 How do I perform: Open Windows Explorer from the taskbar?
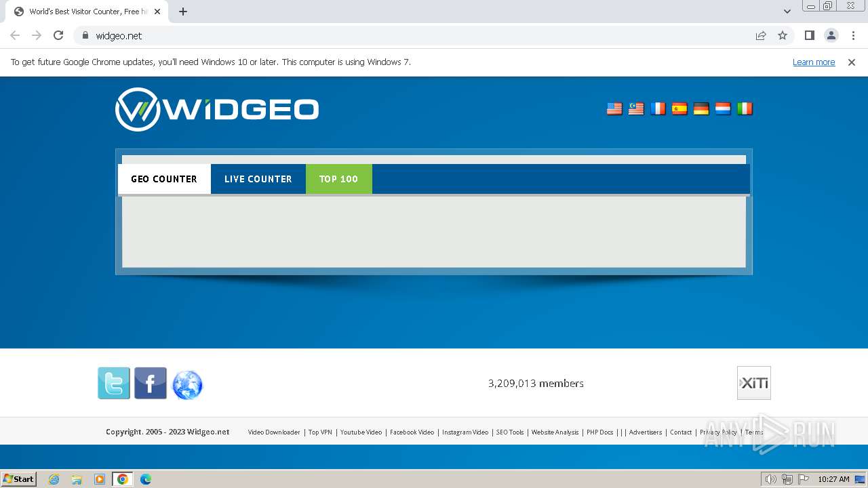point(77,479)
